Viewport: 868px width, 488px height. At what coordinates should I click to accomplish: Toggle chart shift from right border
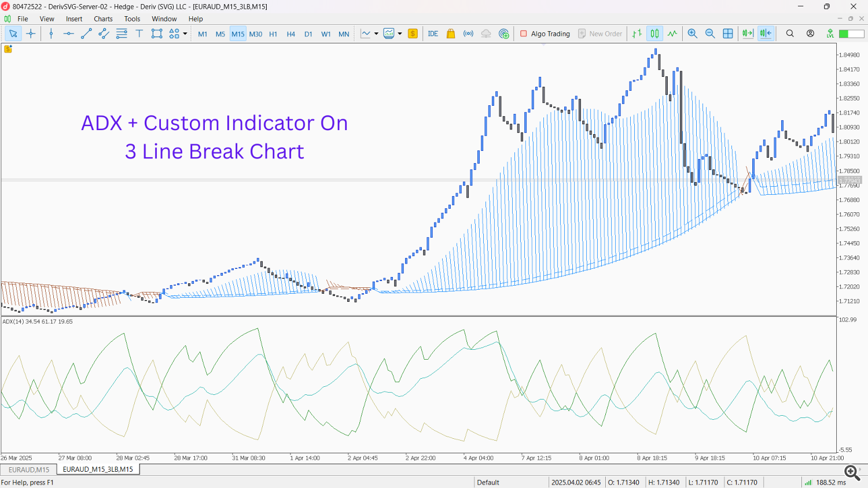point(766,34)
